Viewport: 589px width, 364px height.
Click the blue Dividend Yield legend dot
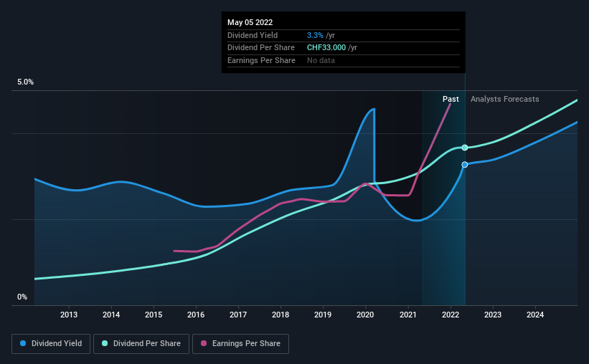[23, 343]
